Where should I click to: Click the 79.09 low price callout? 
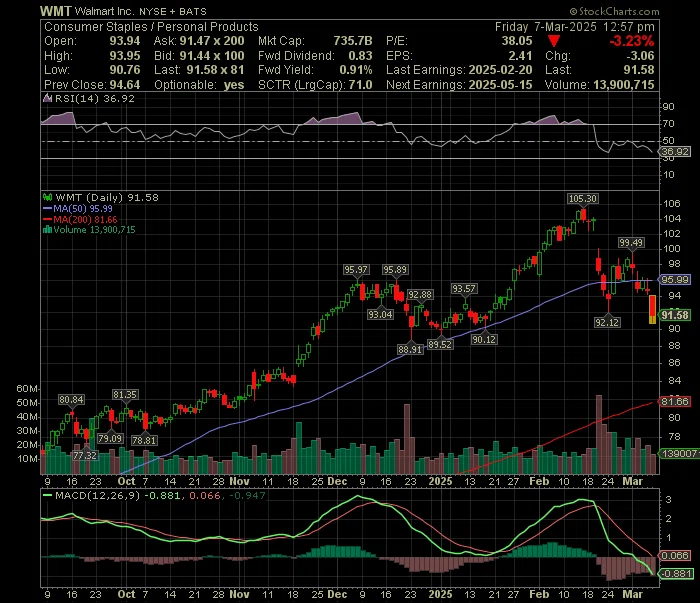110,438
